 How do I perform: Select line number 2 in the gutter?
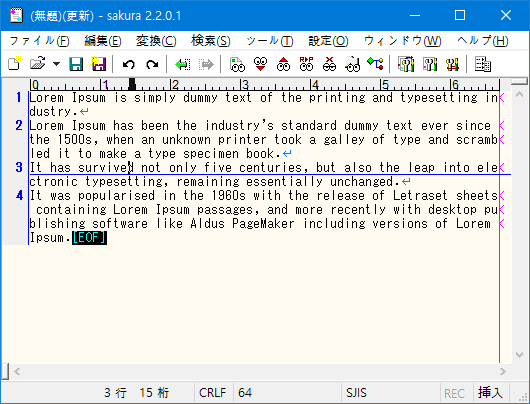click(19, 126)
